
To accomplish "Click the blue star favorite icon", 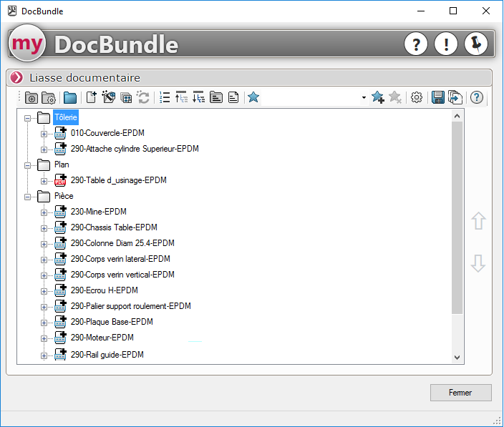I will pyautogui.click(x=253, y=98).
